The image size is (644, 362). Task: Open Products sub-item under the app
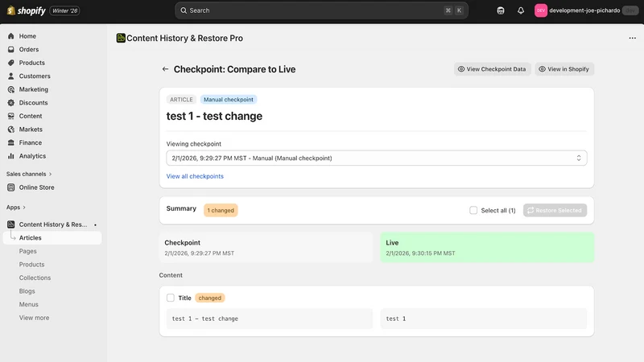click(31, 265)
